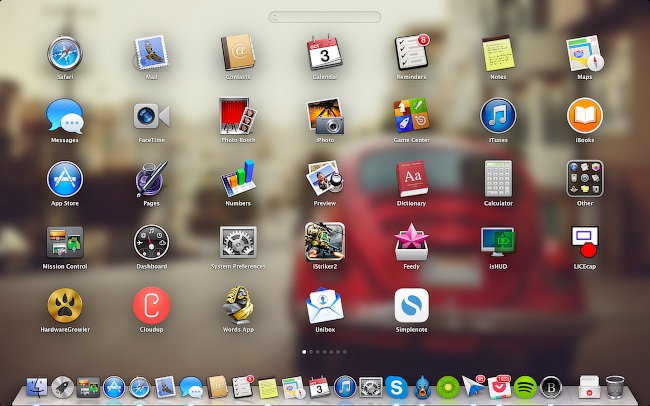Screen dimensions: 650x406
Task: Launch the Pages app
Action: [x=151, y=179]
